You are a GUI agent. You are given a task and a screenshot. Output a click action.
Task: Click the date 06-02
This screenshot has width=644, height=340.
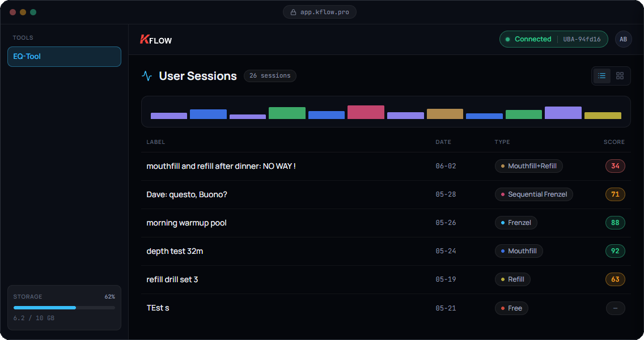(x=446, y=166)
